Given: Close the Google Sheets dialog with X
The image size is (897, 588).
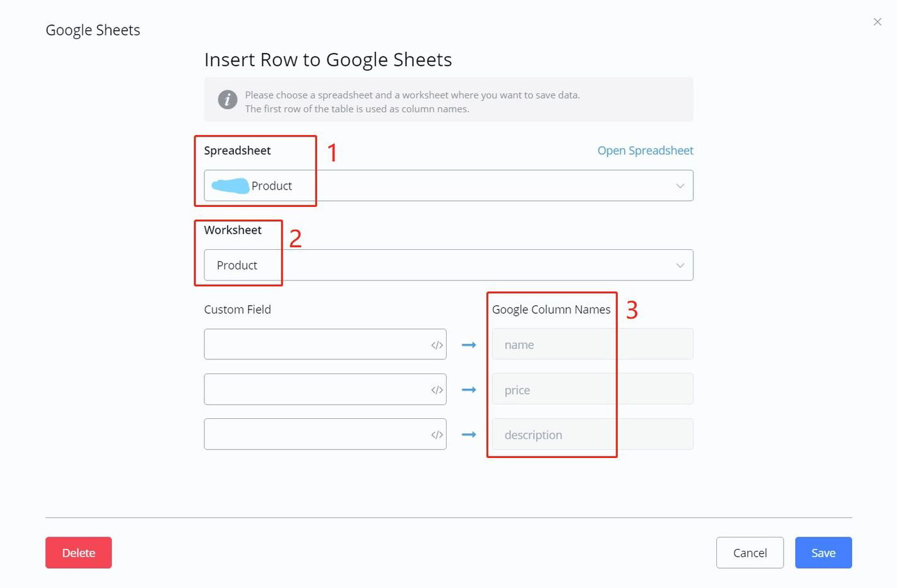Looking at the screenshot, I should 877,22.
